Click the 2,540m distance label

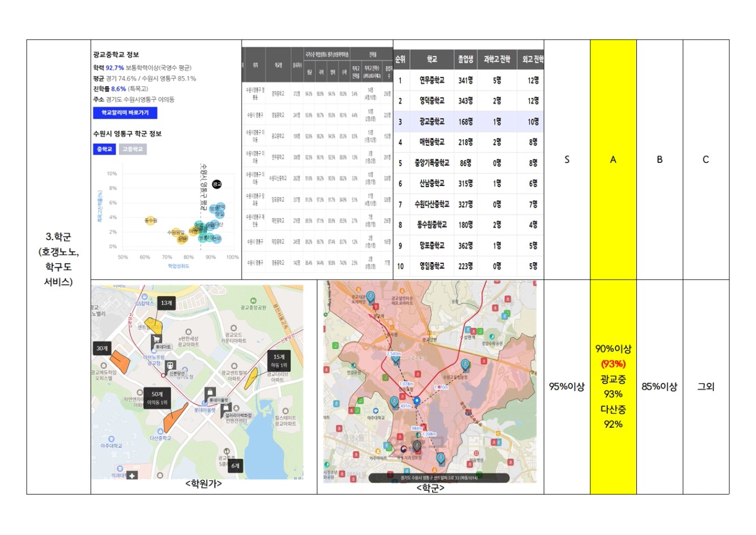point(394,353)
